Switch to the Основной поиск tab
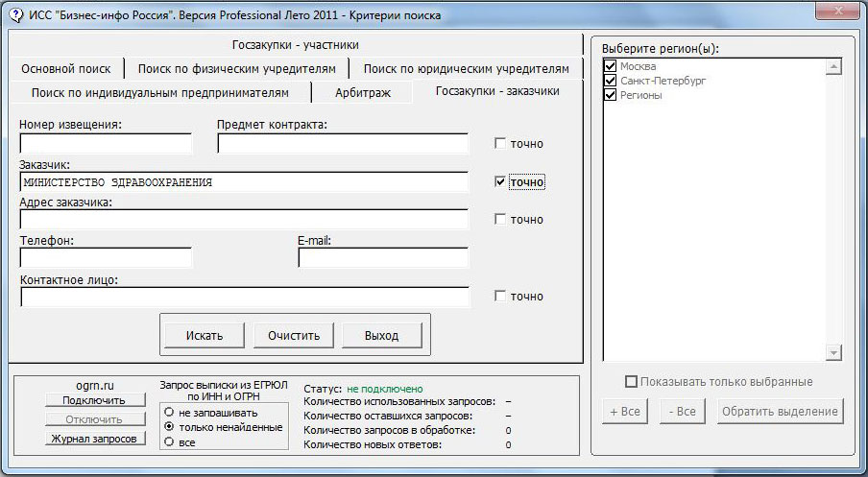 pos(66,68)
